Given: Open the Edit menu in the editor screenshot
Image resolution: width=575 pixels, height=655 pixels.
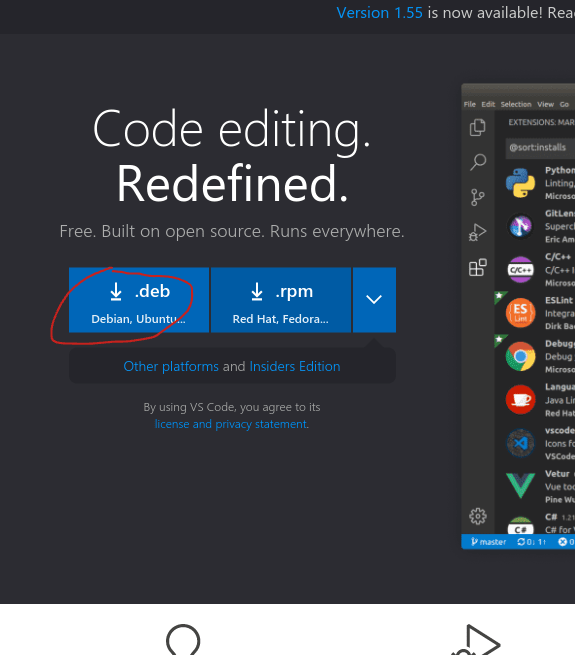Looking at the screenshot, I should [488, 104].
